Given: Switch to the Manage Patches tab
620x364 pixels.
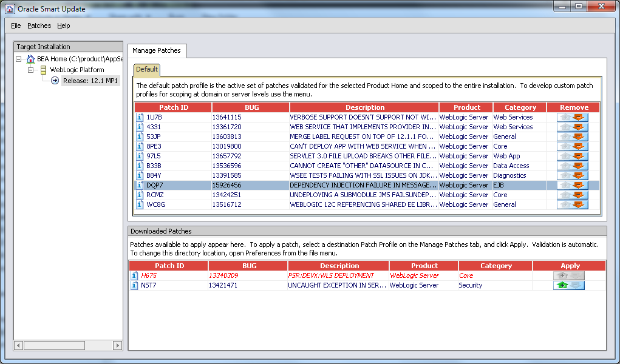Looking at the screenshot, I should (157, 50).
